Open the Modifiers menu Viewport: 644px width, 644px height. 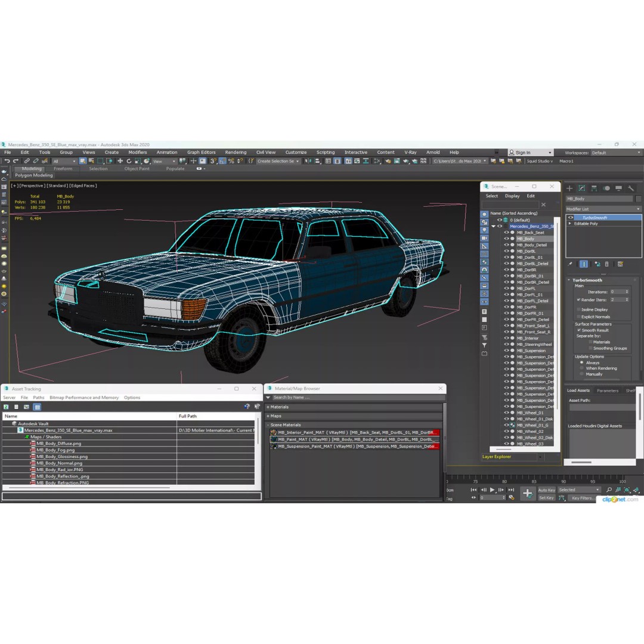138,153
